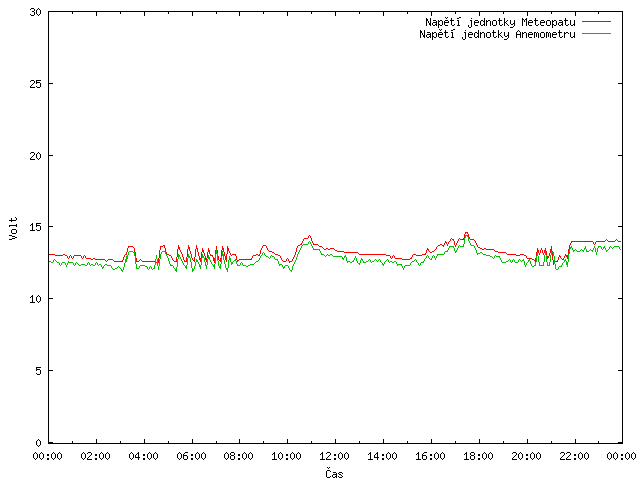Click the green curve dip near 10:10
The height and width of the screenshot is (480, 640).
291,271
